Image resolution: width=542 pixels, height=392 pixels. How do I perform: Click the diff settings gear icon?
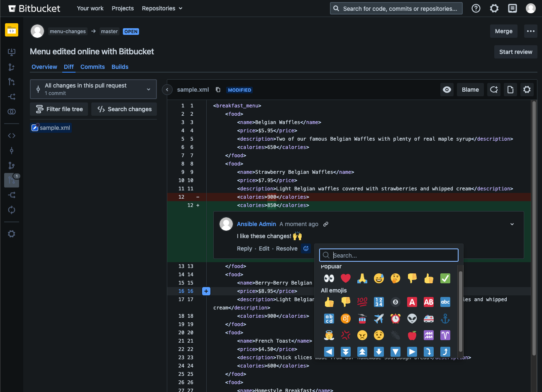pos(527,90)
